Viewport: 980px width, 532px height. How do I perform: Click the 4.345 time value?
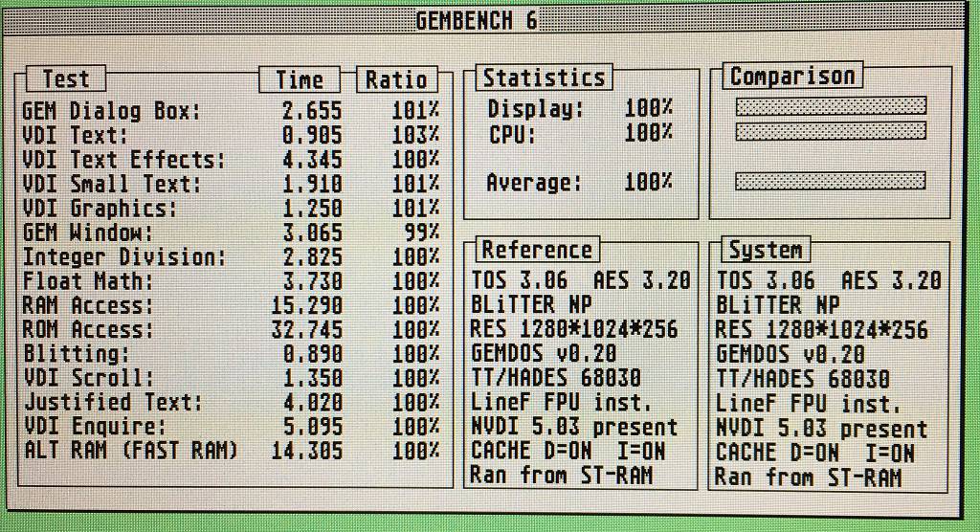(312, 160)
